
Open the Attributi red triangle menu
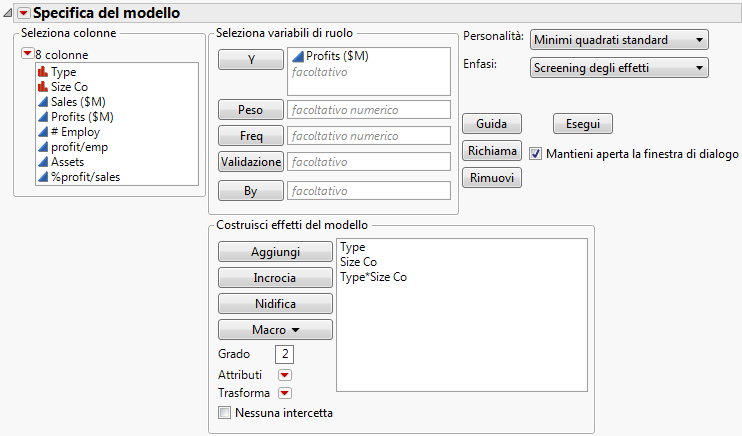click(284, 374)
